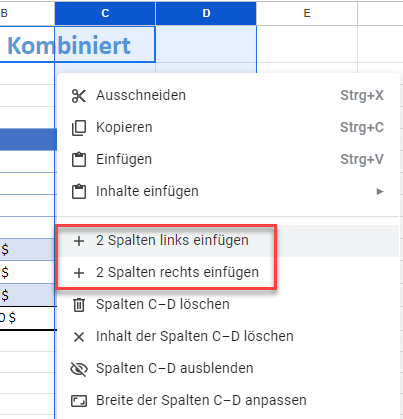The height and width of the screenshot is (419, 403).
Task: Select column header D
Action: [x=206, y=13]
